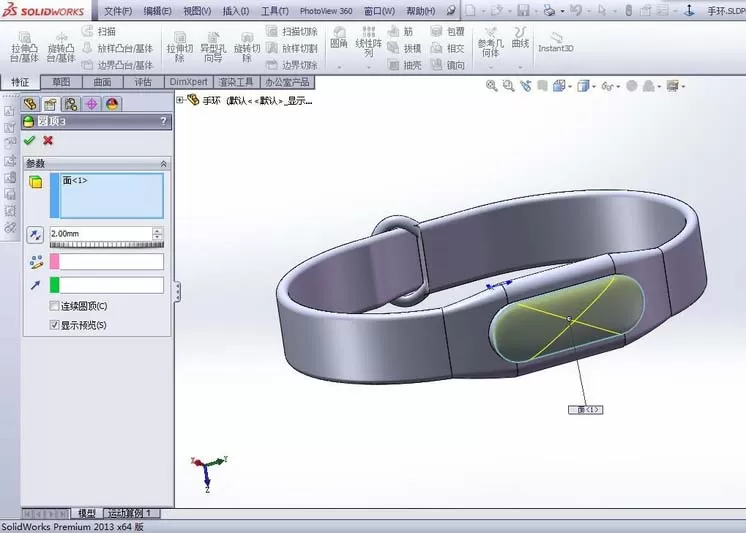
Task: Open the 插入 Insert menu
Action: 236,10
